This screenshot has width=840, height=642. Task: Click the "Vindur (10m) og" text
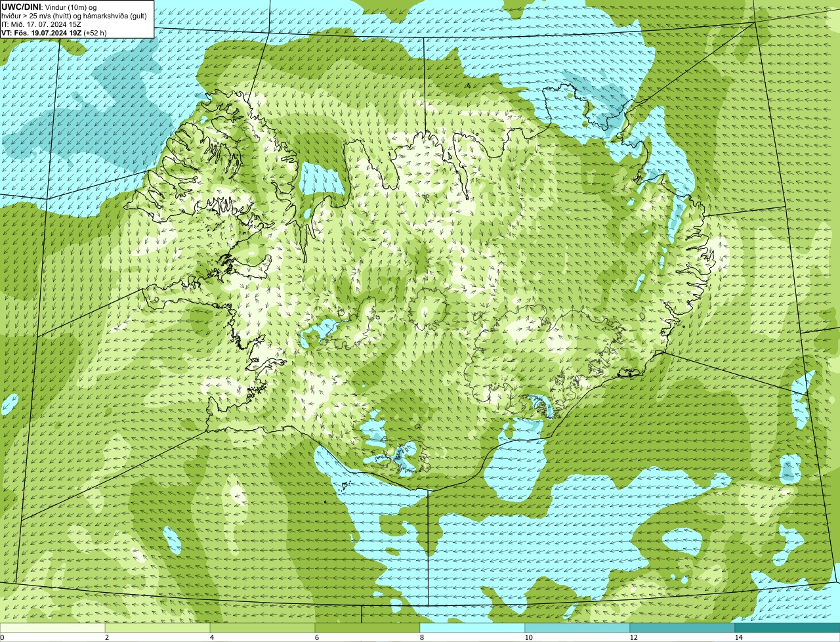tap(71, 7)
